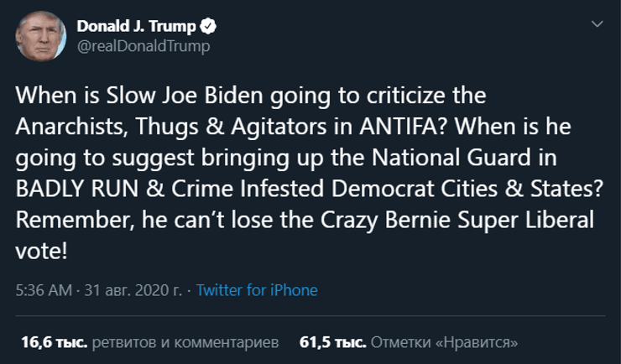Click the 5:36 AM timestamp
This screenshot has width=621, height=364.
point(43,290)
